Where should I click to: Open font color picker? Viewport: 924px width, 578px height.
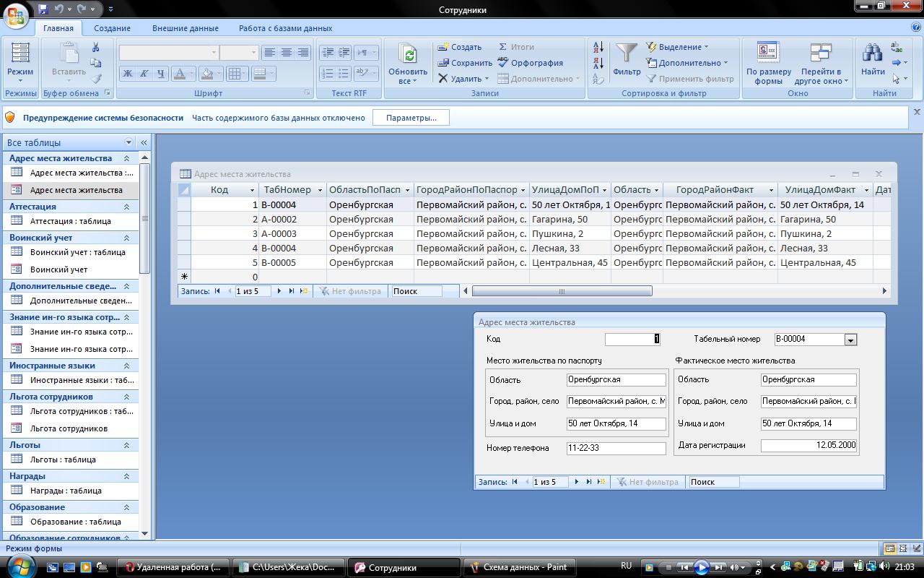[x=191, y=73]
